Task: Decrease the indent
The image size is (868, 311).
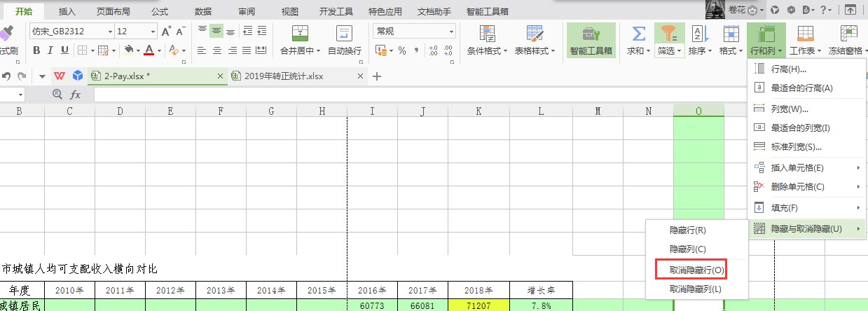Action: point(247,32)
